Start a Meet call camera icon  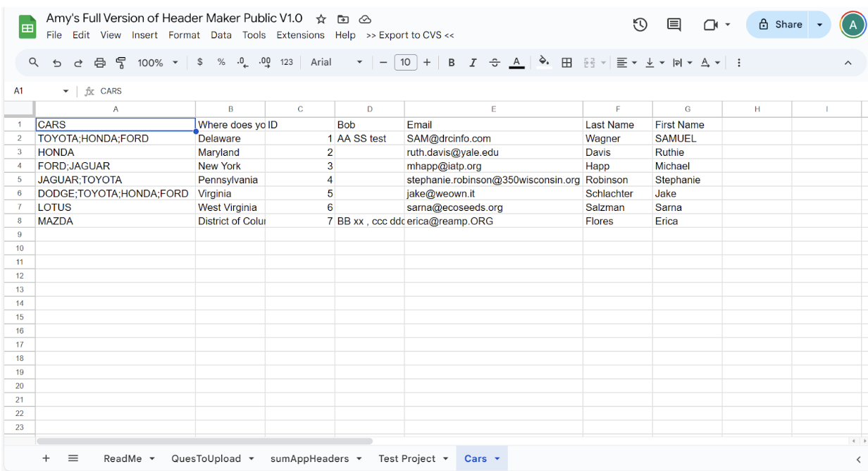pyautogui.click(x=710, y=25)
